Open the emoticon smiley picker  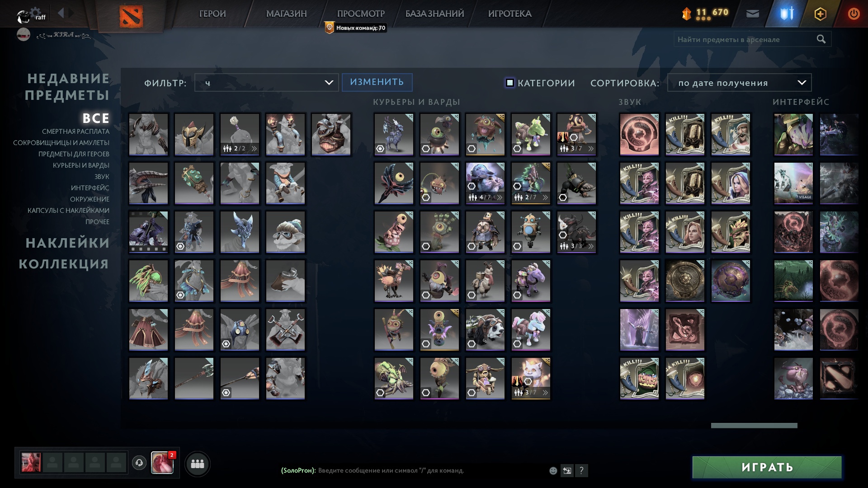[x=553, y=471]
